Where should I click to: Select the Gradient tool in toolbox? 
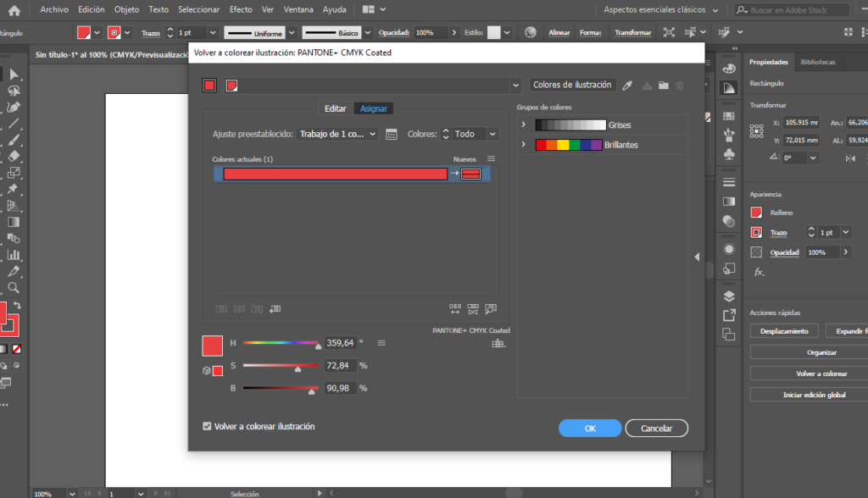coord(14,222)
